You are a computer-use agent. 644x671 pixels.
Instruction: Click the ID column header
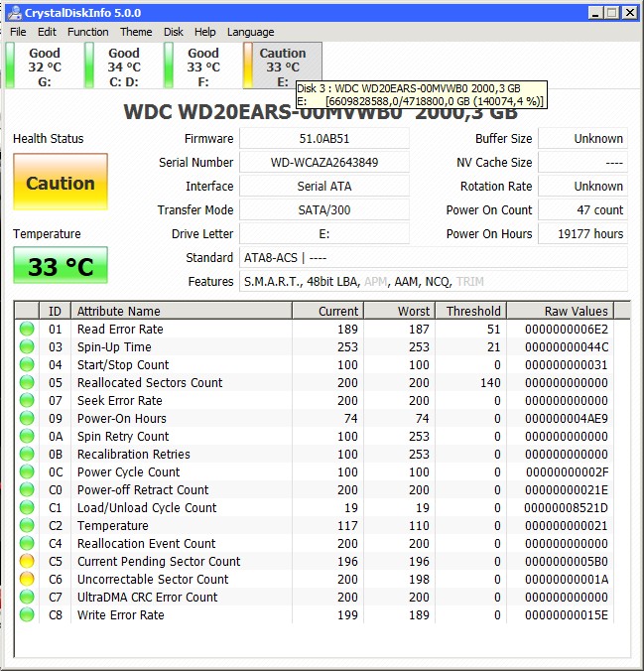(55, 311)
